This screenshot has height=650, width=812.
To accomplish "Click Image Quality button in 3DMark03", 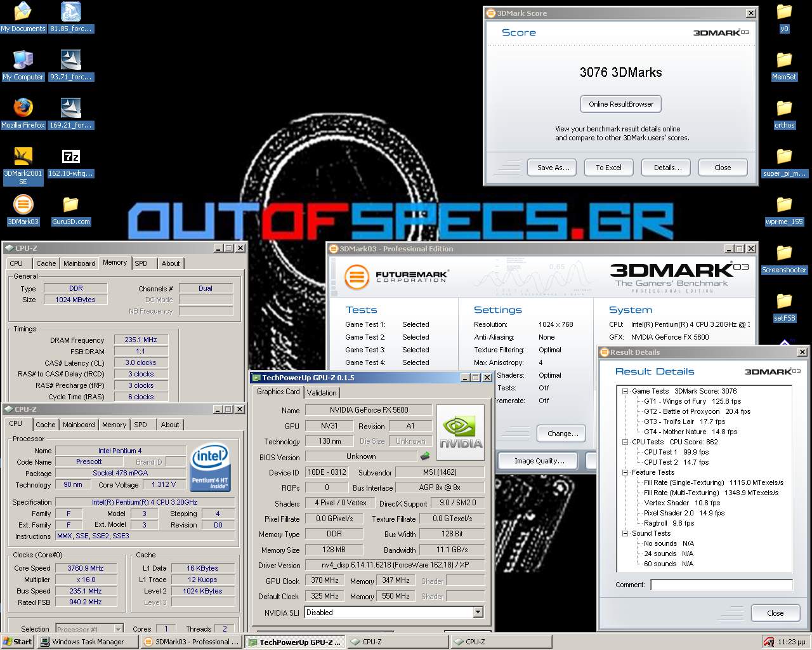I will click(539, 461).
